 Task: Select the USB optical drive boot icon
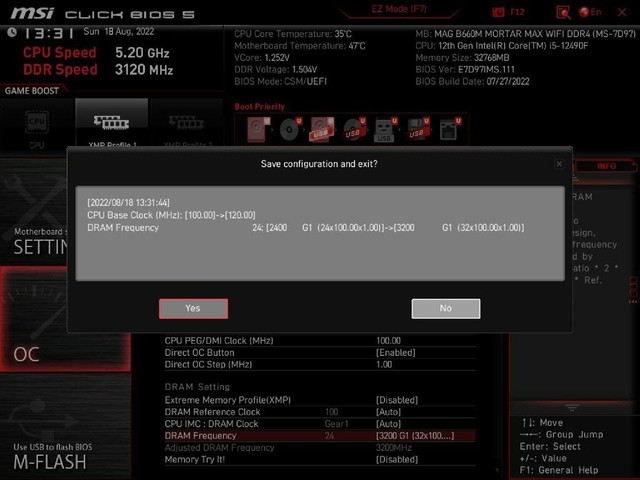pos(354,129)
